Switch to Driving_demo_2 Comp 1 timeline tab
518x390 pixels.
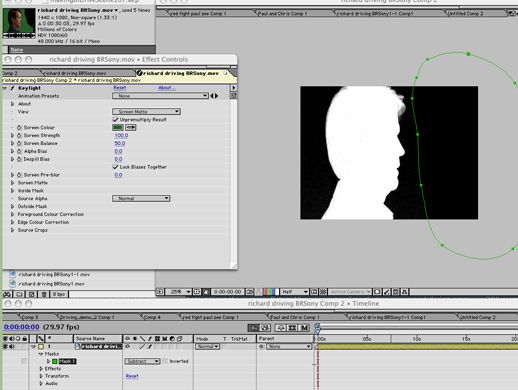[x=87, y=317]
